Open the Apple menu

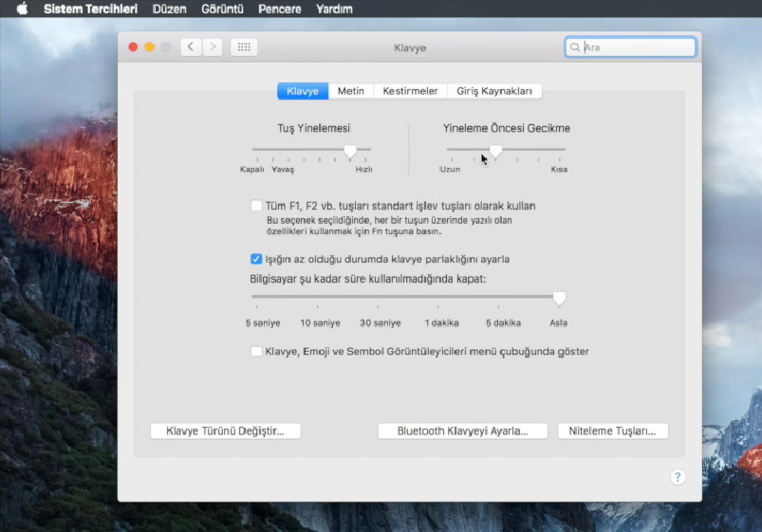click(x=22, y=9)
